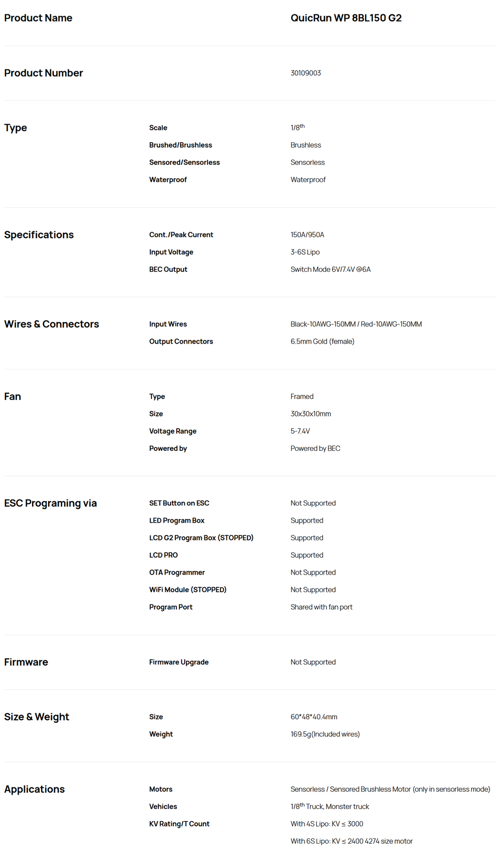Select the 6.5mm Gold (female) connector value

click(x=322, y=341)
